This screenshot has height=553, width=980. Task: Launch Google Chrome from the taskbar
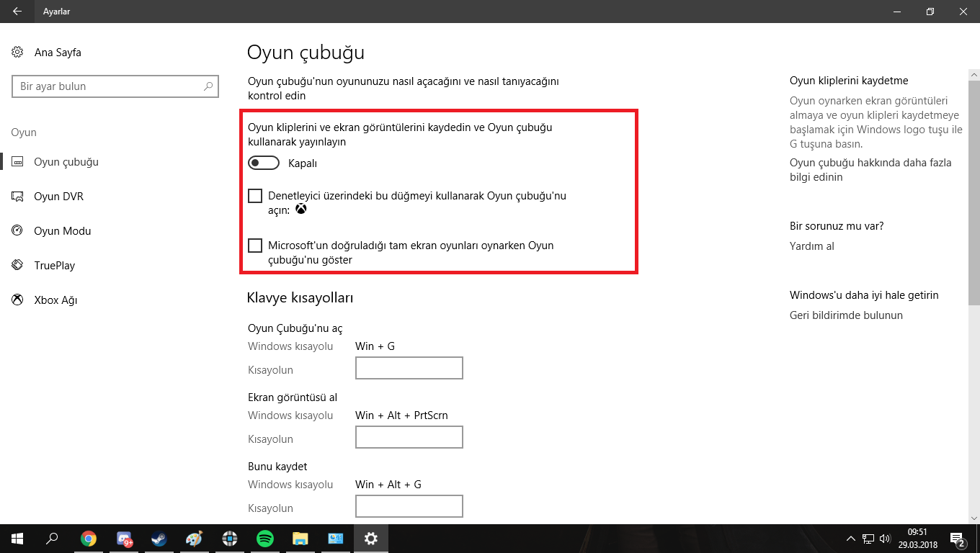[x=89, y=539]
